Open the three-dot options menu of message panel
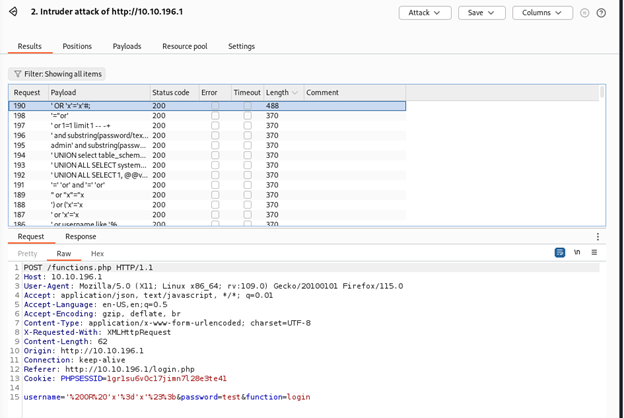This screenshot has height=418, width=624. click(x=597, y=237)
